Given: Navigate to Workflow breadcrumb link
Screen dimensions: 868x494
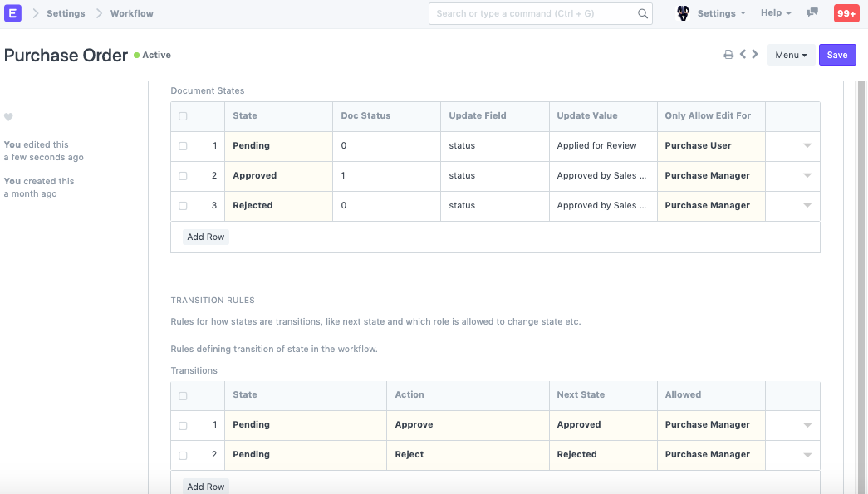Looking at the screenshot, I should [x=132, y=13].
